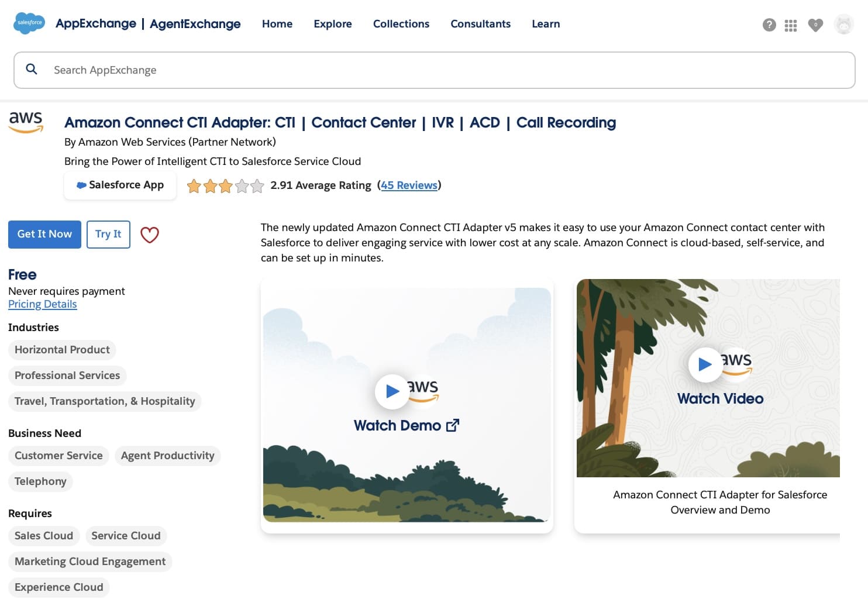Open the app launcher grid icon
This screenshot has height=606, width=868.
790,25
